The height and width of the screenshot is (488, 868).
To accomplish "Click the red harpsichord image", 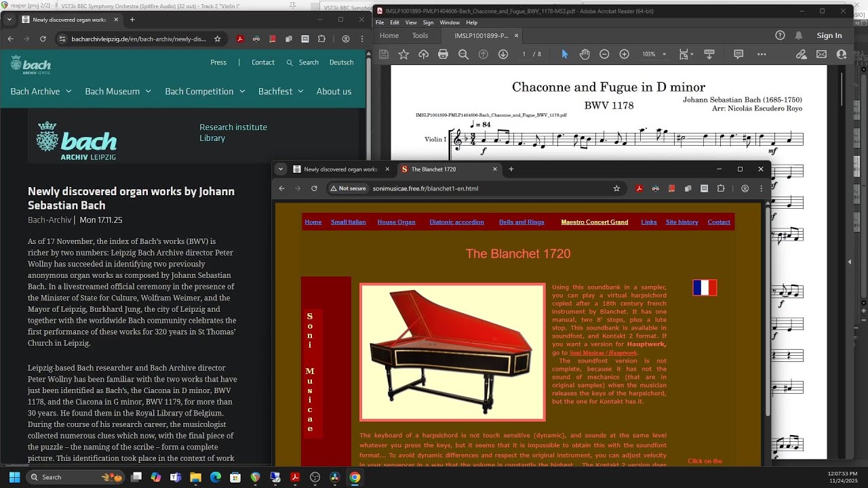I will click(452, 352).
